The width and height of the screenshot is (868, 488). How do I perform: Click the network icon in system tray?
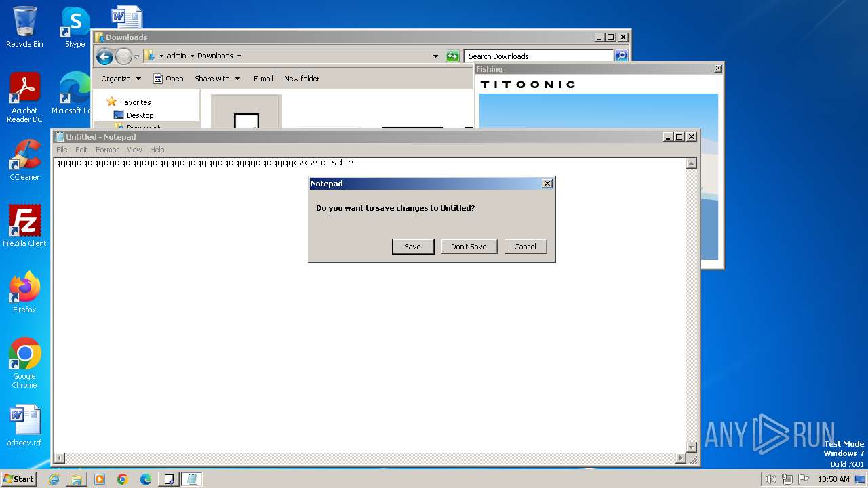click(x=787, y=479)
